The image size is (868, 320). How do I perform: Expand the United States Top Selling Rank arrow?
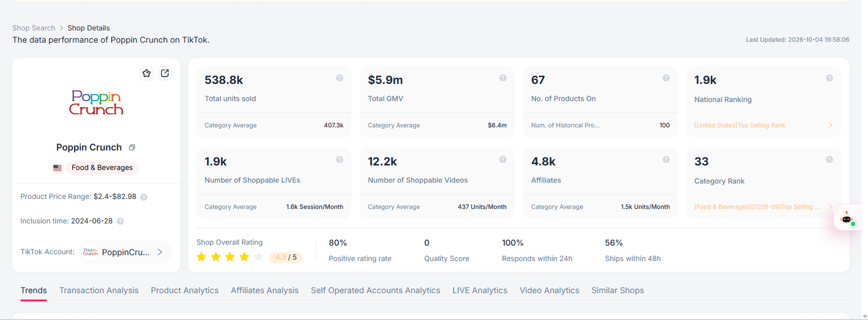coord(830,126)
